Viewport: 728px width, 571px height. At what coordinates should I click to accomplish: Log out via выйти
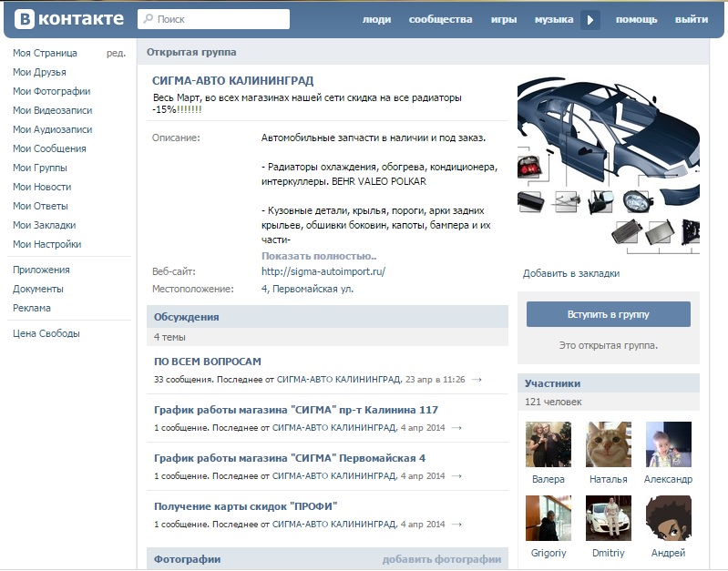pos(692,19)
